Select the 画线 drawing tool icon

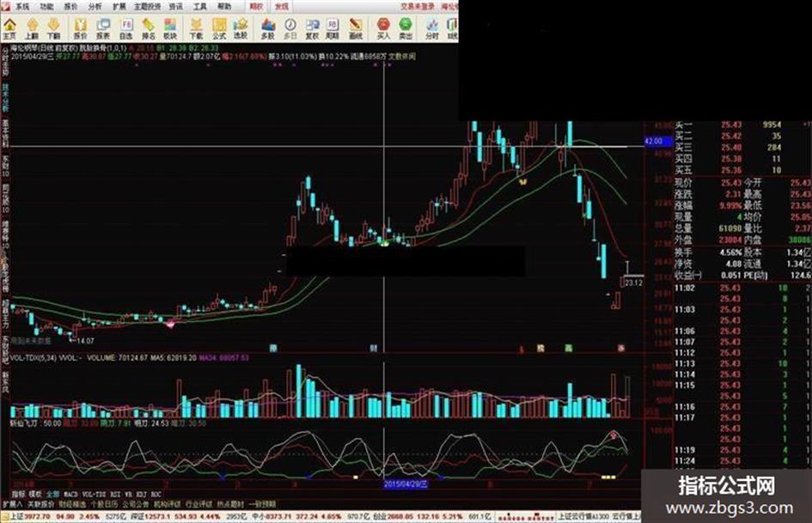point(355,28)
